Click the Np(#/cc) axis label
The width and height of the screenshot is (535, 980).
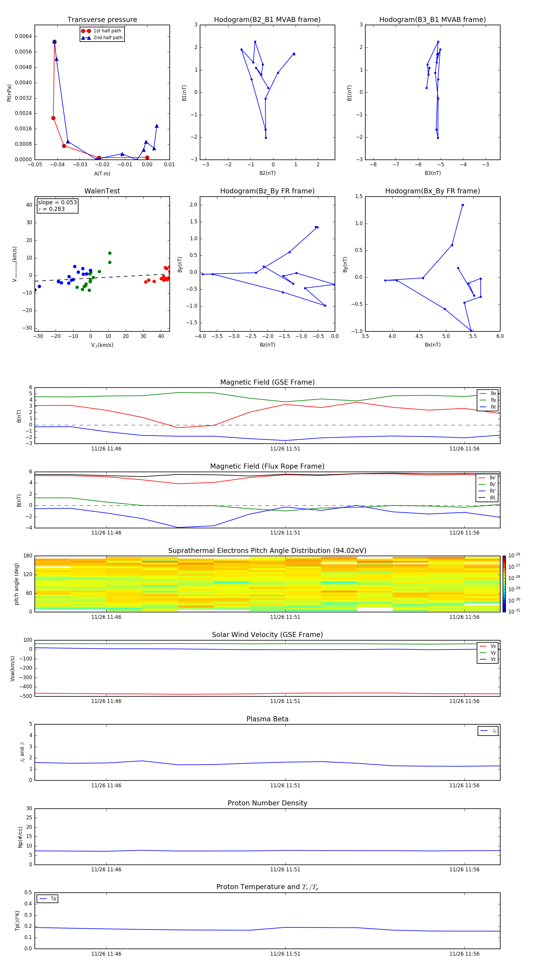(x=20, y=837)
